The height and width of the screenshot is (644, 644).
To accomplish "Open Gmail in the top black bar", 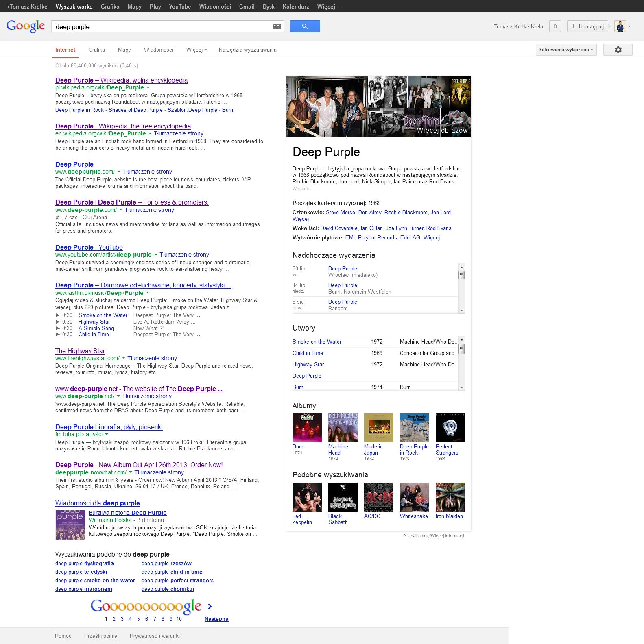I will pos(247,7).
